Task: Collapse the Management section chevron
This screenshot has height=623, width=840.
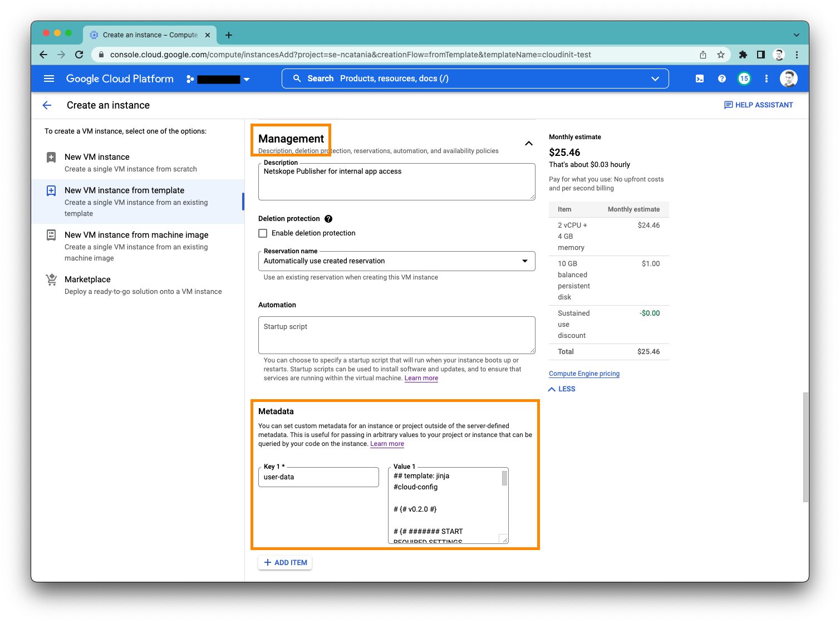Action: (529, 144)
